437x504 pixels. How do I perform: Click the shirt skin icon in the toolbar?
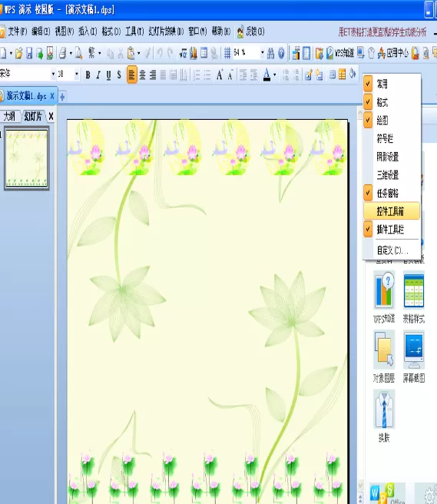tap(371, 53)
